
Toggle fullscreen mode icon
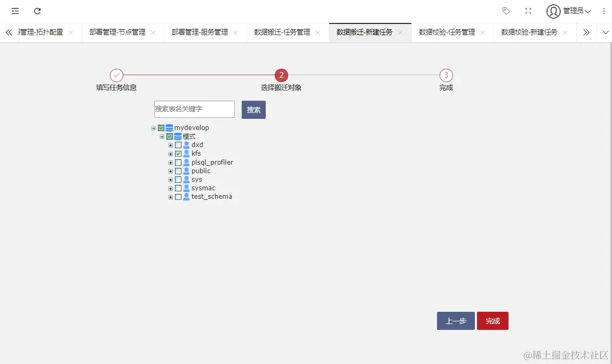click(528, 11)
